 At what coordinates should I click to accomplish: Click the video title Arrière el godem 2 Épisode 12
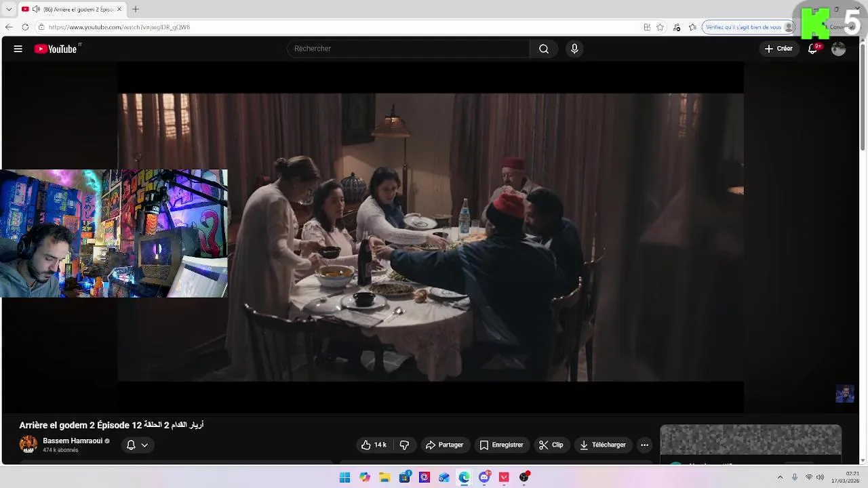(111, 425)
